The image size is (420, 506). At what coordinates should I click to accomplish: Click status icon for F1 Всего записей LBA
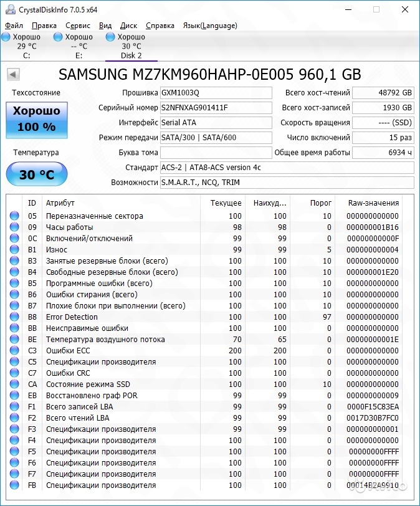(x=14, y=406)
